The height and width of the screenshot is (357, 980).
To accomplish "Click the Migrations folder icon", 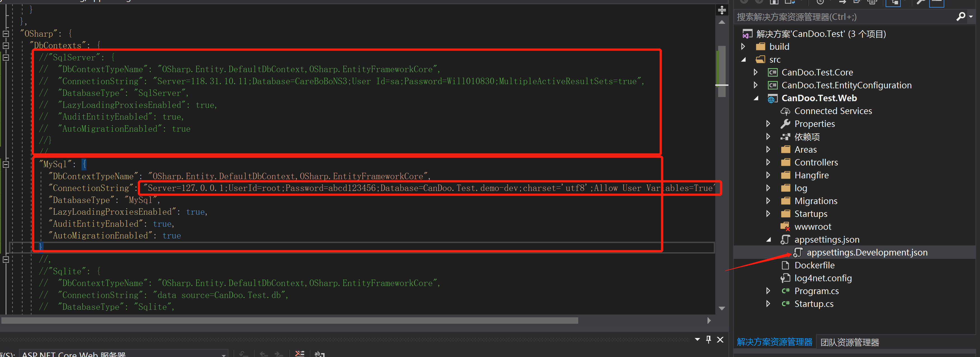I will pos(786,201).
